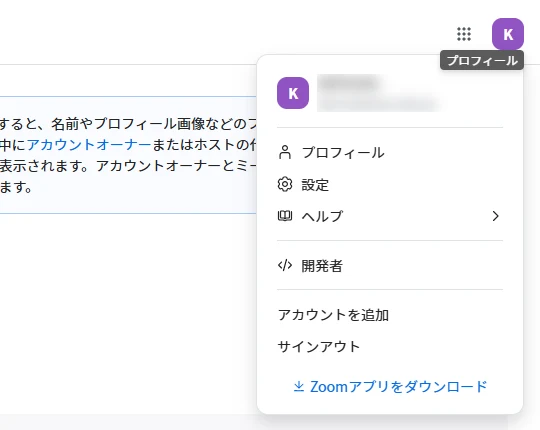Choose アカウントを追加
540x430 pixels.
[x=333, y=315]
